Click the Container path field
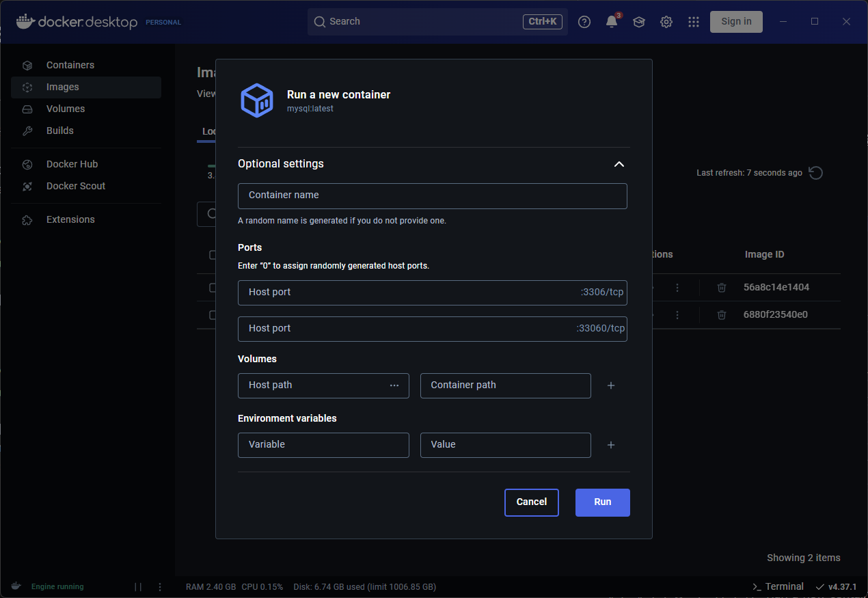Image resolution: width=868 pixels, height=598 pixels. pyautogui.click(x=506, y=385)
